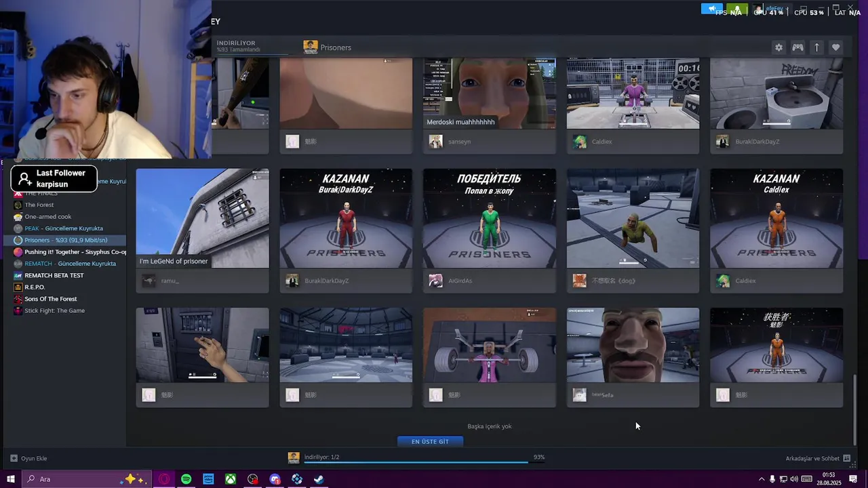
Task: Open the network tray icon
Action: [783, 479]
